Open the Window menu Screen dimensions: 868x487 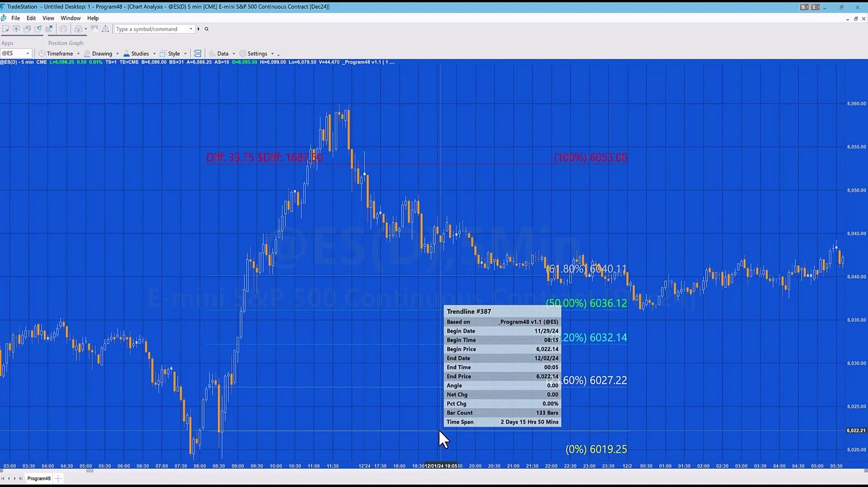[x=70, y=18]
